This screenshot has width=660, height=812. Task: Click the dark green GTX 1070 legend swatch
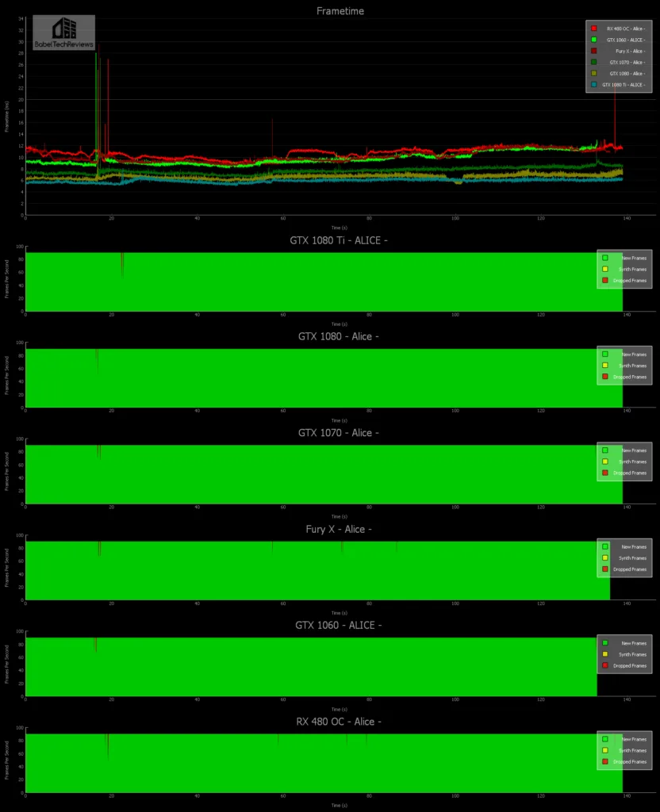tap(593, 62)
